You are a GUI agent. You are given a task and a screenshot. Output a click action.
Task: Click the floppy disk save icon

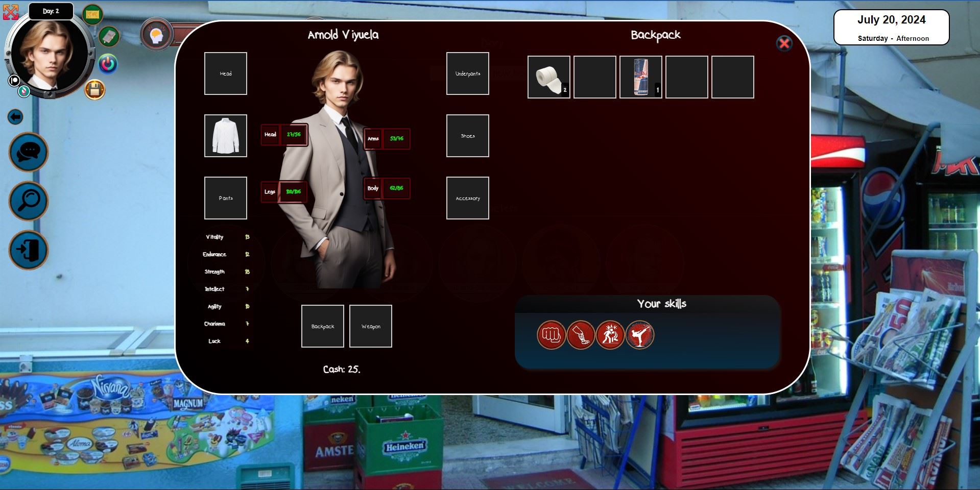(94, 90)
